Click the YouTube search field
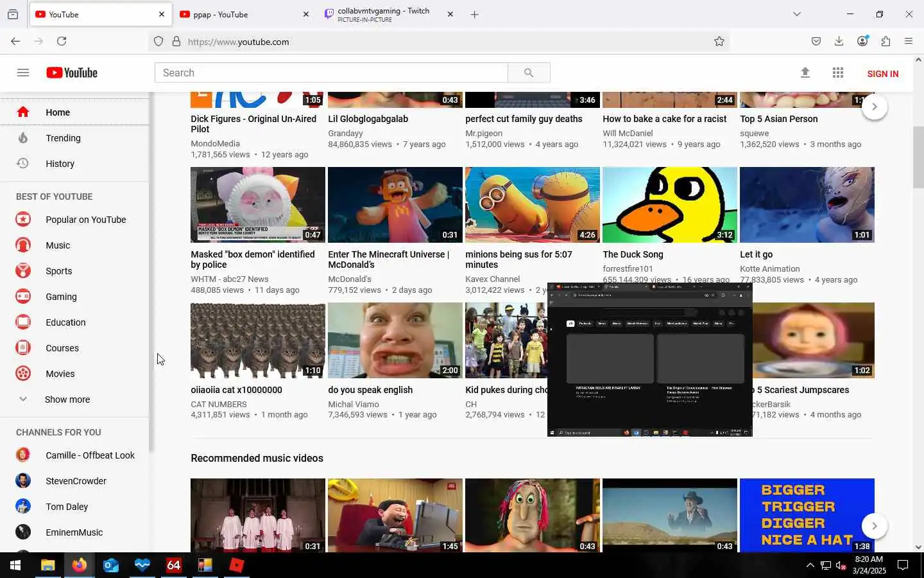The image size is (924, 578). coord(331,73)
